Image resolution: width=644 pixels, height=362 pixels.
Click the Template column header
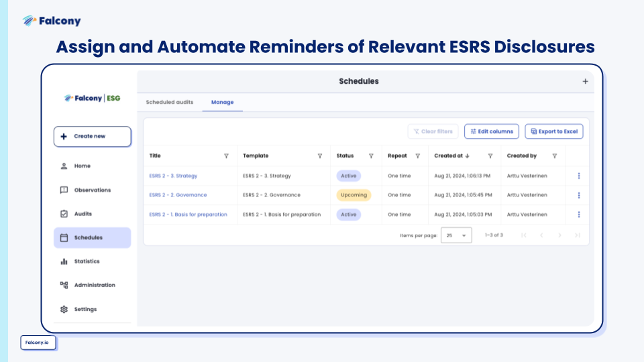(256, 156)
